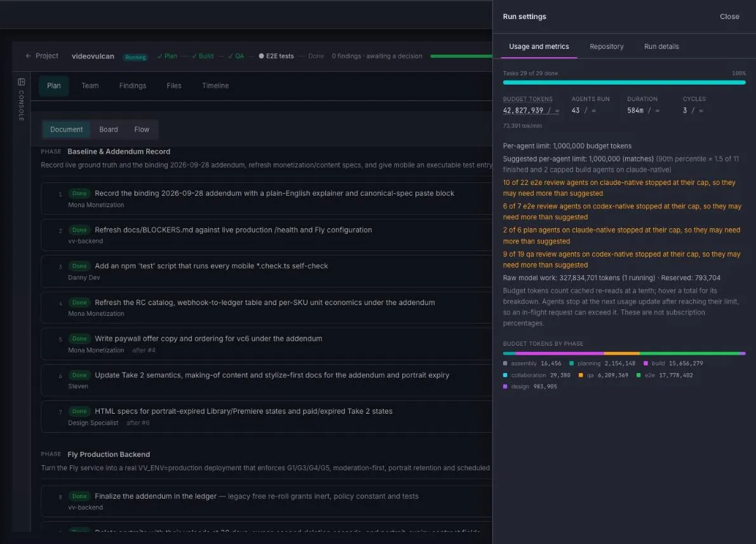Click assignee Design Specialist

pyautogui.click(x=93, y=423)
